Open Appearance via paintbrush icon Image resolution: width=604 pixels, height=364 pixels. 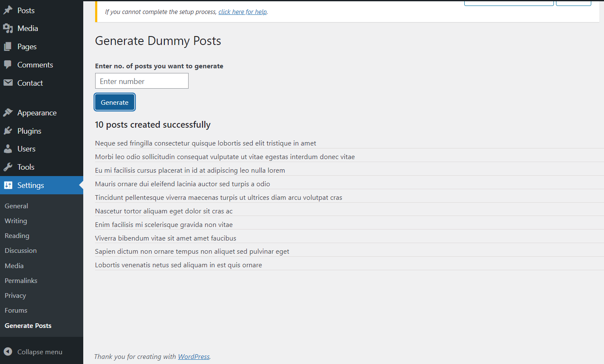point(8,112)
